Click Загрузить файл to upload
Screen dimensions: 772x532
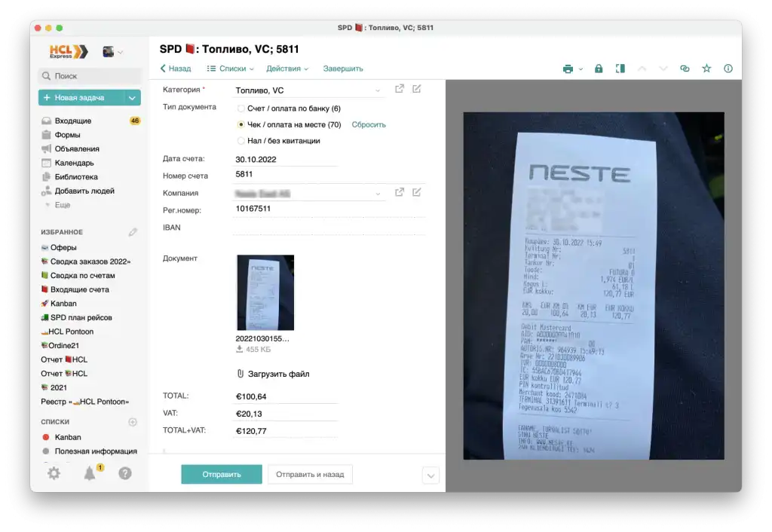[x=273, y=374]
